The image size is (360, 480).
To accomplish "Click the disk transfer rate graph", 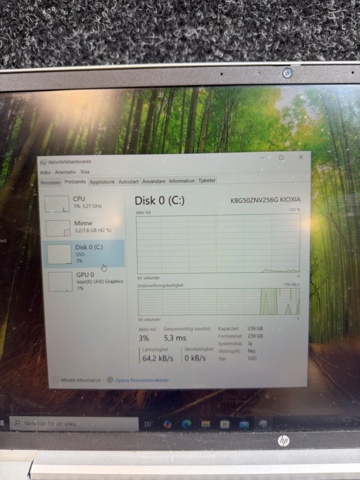I will pos(219,302).
